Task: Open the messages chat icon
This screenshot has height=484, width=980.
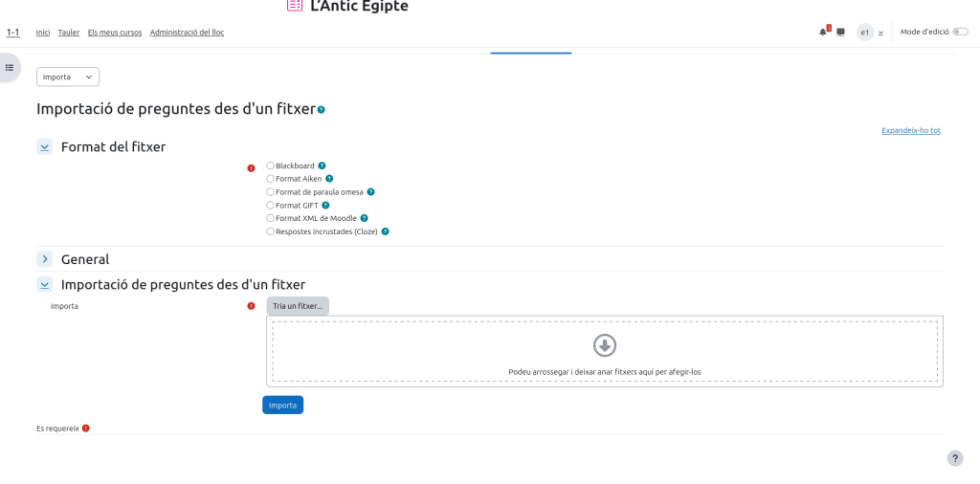Action: (840, 32)
